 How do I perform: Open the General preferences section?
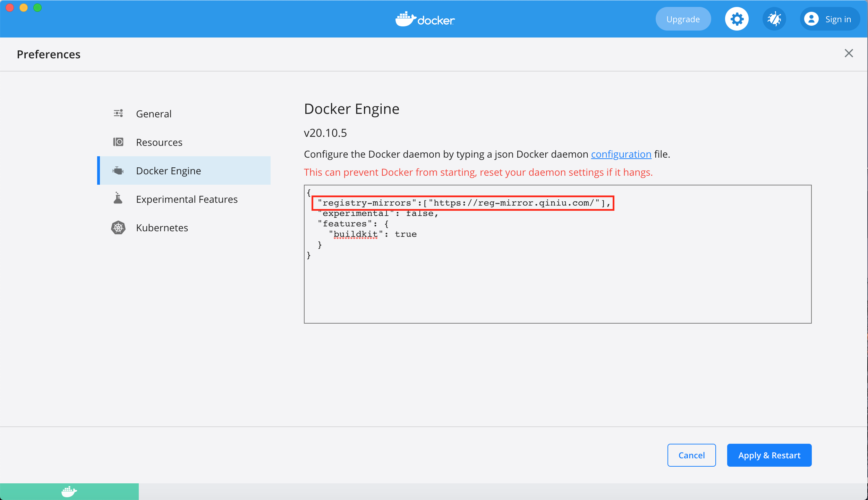pyautogui.click(x=184, y=114)
